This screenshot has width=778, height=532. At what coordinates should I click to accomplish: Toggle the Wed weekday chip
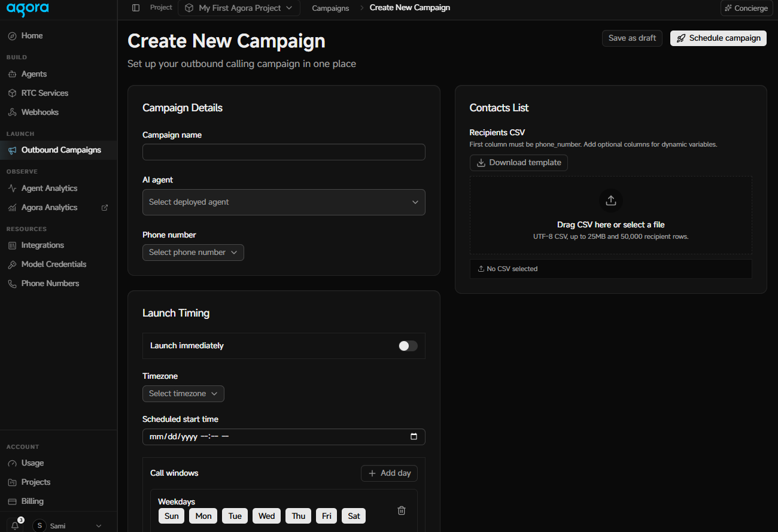267,516
